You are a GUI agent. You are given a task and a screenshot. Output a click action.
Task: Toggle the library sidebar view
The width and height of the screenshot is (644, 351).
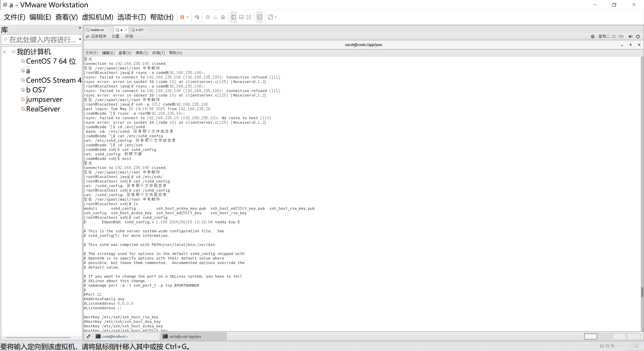[233, 17]
